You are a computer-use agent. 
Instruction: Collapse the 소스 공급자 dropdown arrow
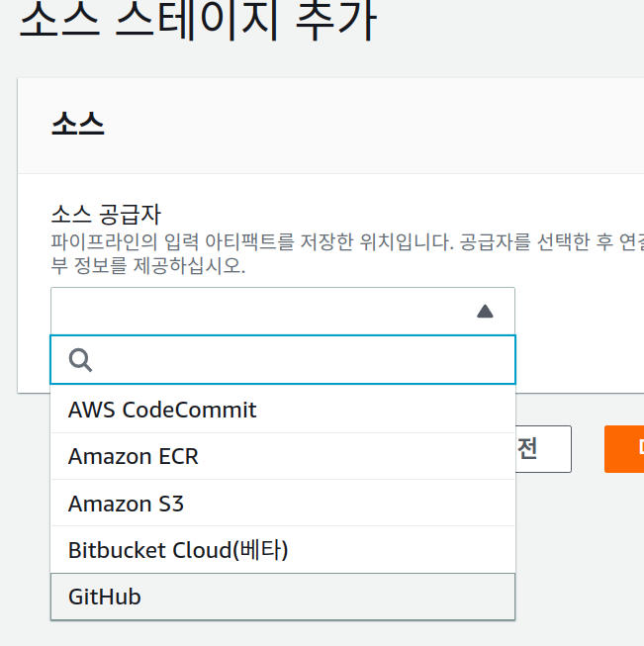click(x=485, y=312)
